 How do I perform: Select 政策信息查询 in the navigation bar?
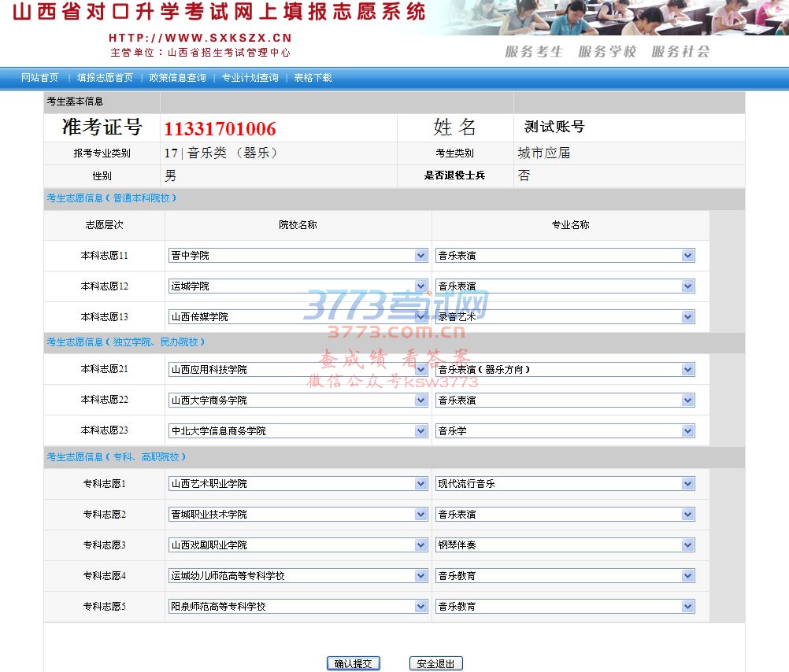177,78
